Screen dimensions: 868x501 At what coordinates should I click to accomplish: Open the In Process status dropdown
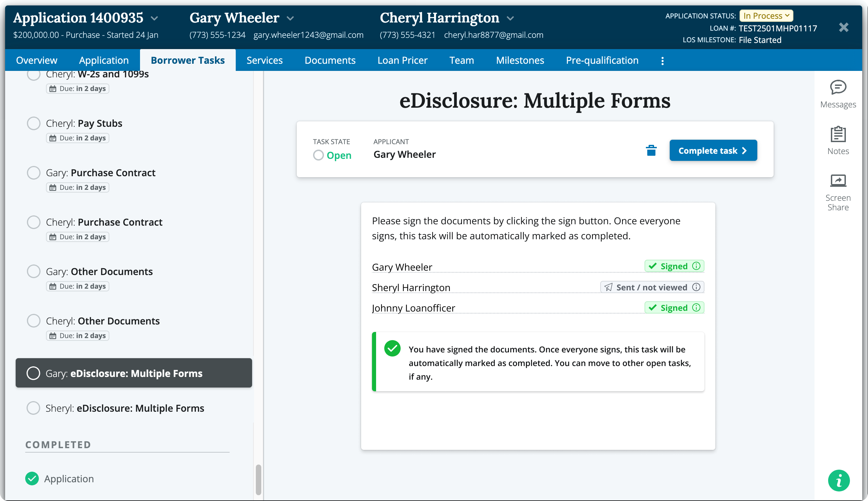(766, 16)
